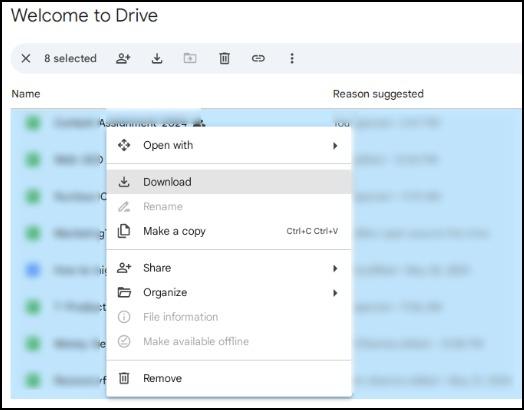Expand the Share submenu arrow

335,268
